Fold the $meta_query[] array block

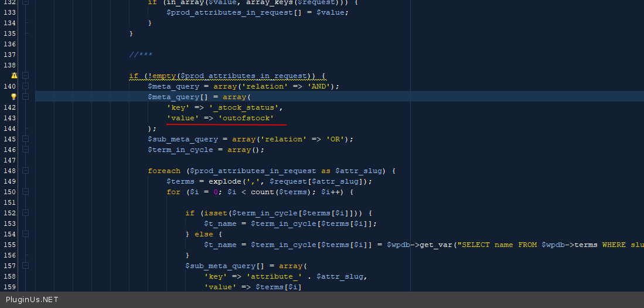click(x=26, y=97)
